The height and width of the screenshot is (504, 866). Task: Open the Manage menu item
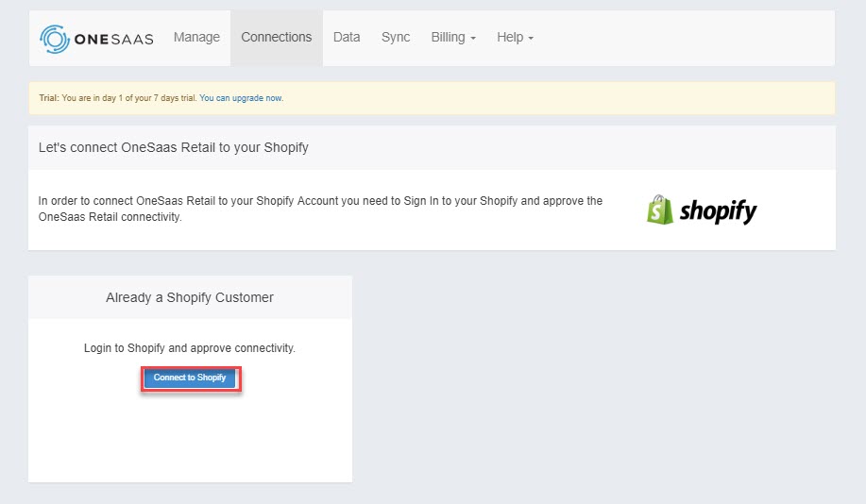(x=196, y=38)
